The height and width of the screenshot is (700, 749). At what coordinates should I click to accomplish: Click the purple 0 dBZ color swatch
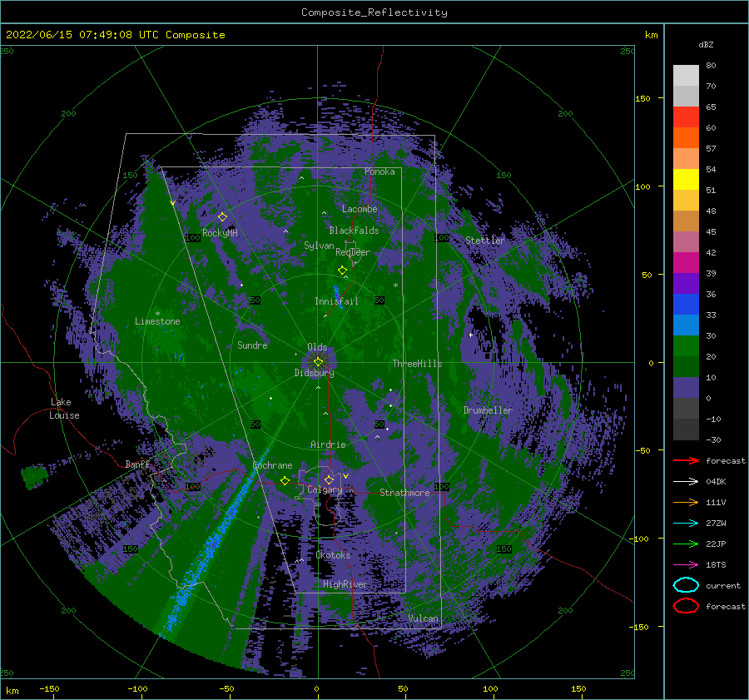[686, 388]
